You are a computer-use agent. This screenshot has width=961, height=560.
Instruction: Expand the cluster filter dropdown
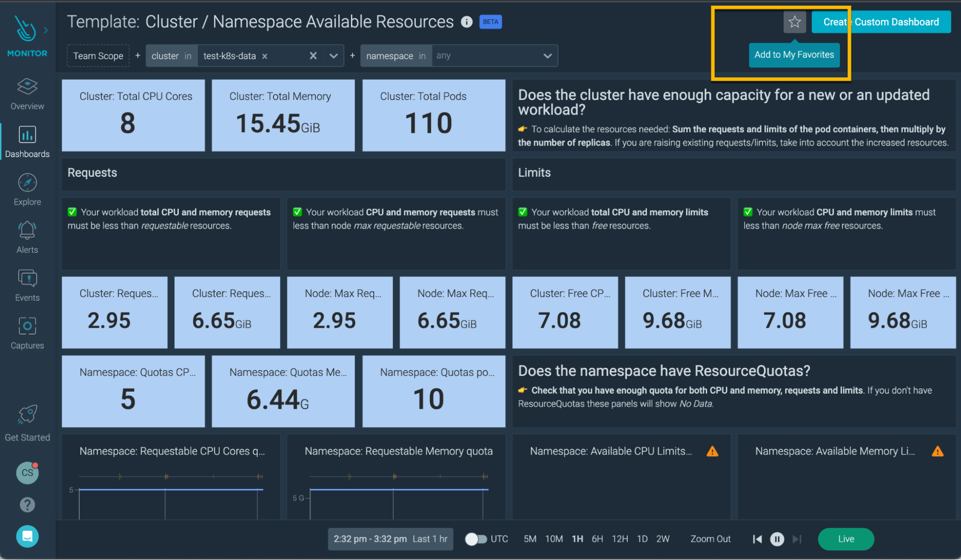point(334,55)
